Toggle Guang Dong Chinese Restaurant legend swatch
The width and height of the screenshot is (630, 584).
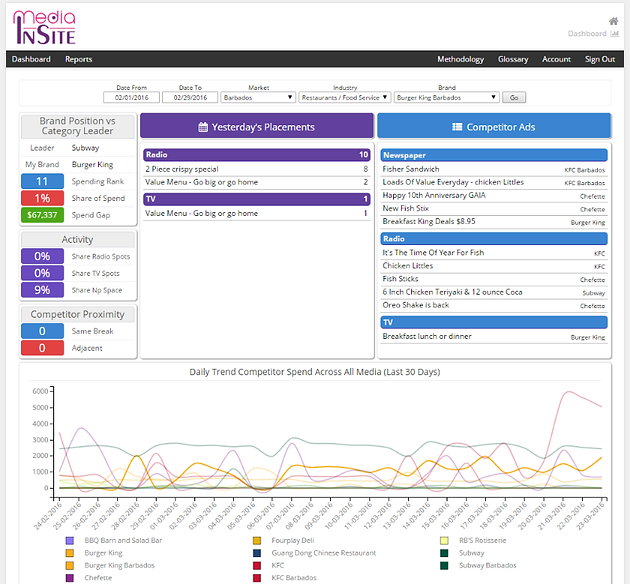(x=257, y=553)
